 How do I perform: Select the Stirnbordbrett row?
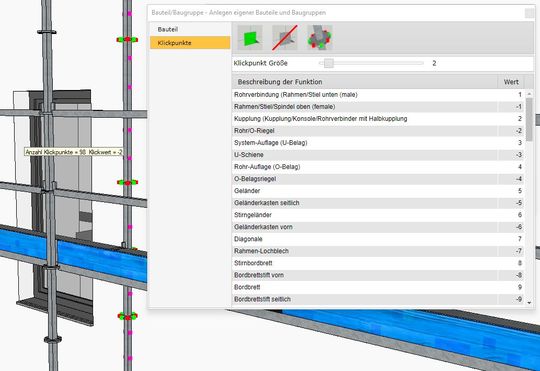tap(378, 263)
